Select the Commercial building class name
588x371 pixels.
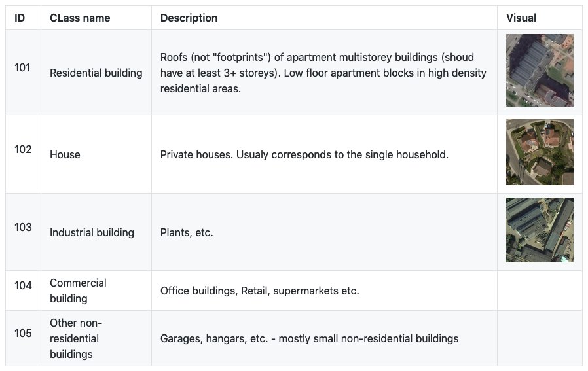click(78, 291)
